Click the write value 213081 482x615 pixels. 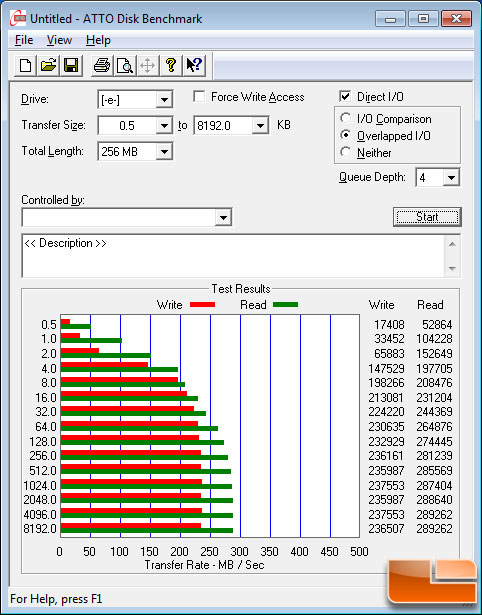(x=386, y=398)
